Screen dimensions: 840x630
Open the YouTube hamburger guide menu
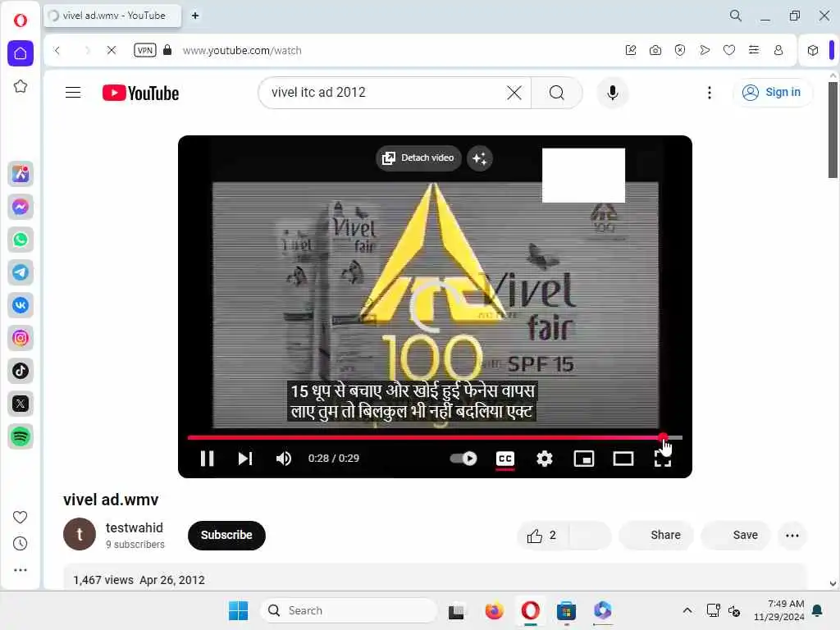click(x=73, y=93)
